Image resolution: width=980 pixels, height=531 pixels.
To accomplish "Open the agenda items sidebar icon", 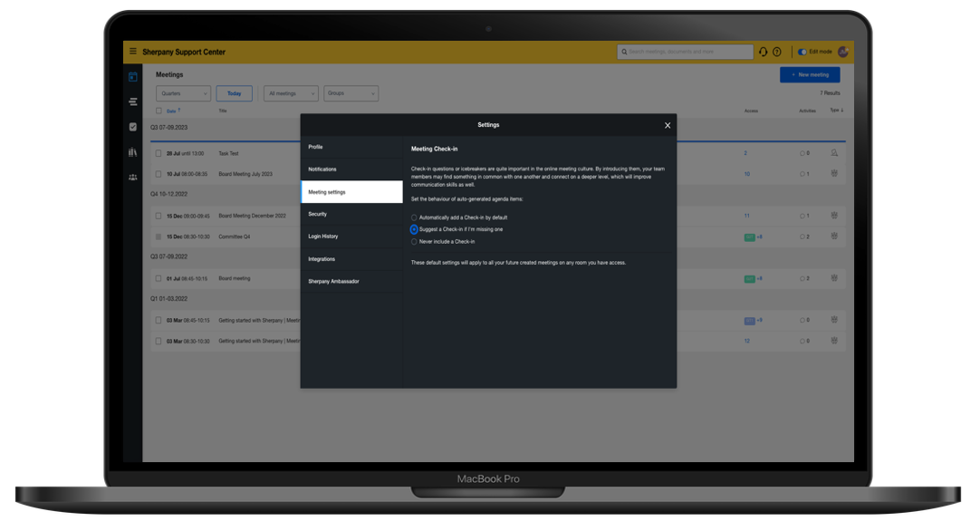I will point(132,101).
